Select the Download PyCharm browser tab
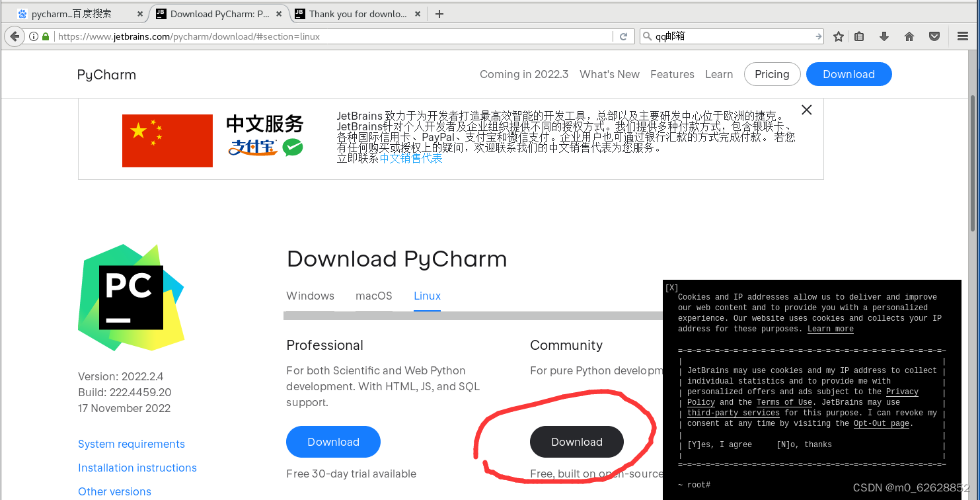Viewport: 980px width, 500px height. 219,14
